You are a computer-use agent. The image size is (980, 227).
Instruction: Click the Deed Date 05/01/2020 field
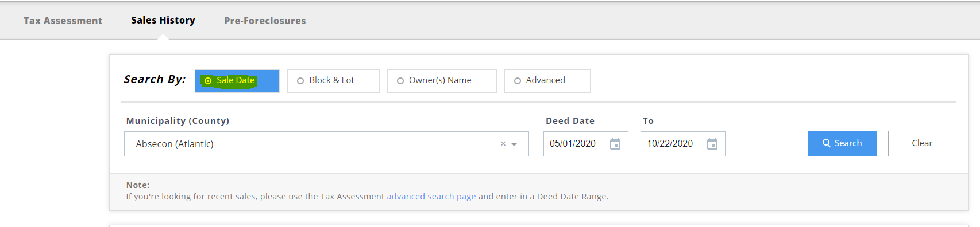click(x=586, y=144)
